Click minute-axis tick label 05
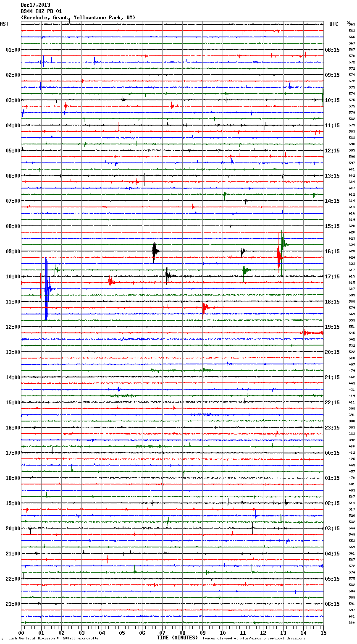The height and width of the screenshot is (644, 357). tap(122, 633)
